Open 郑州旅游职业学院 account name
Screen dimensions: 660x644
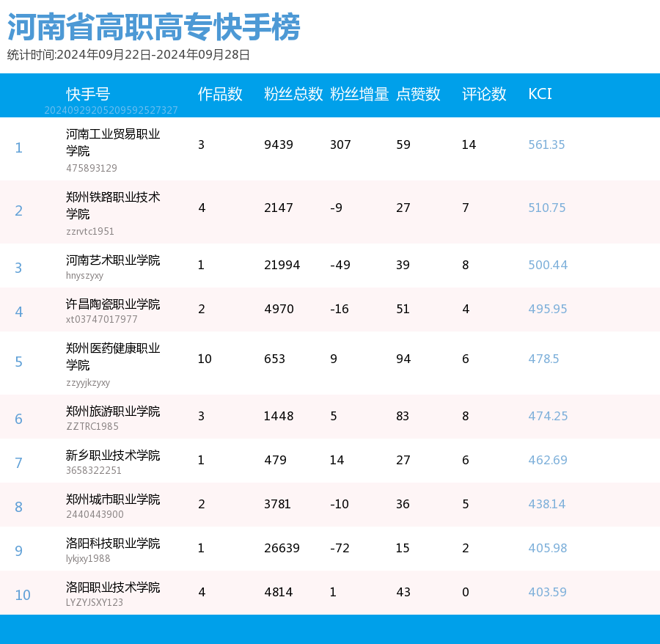click(113, 411)
